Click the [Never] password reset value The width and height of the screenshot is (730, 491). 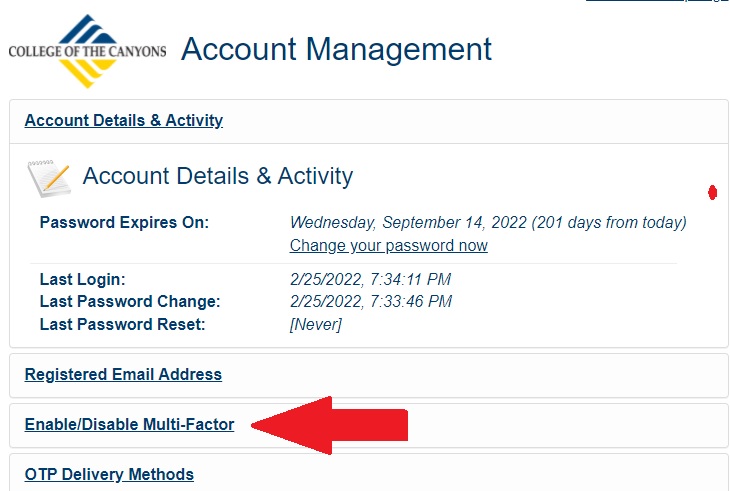(x=315, y=324)
